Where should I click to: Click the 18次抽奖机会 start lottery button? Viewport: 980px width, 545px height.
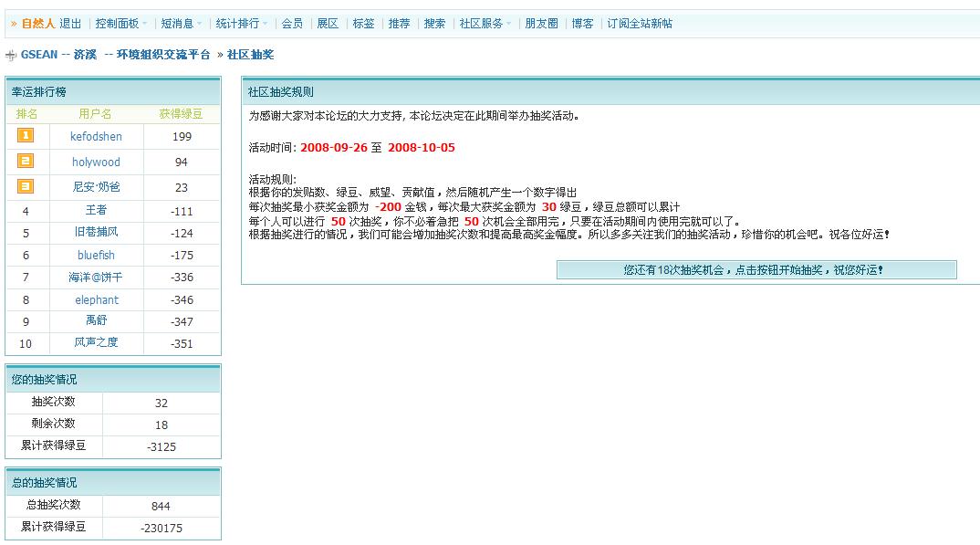[756, 270]
